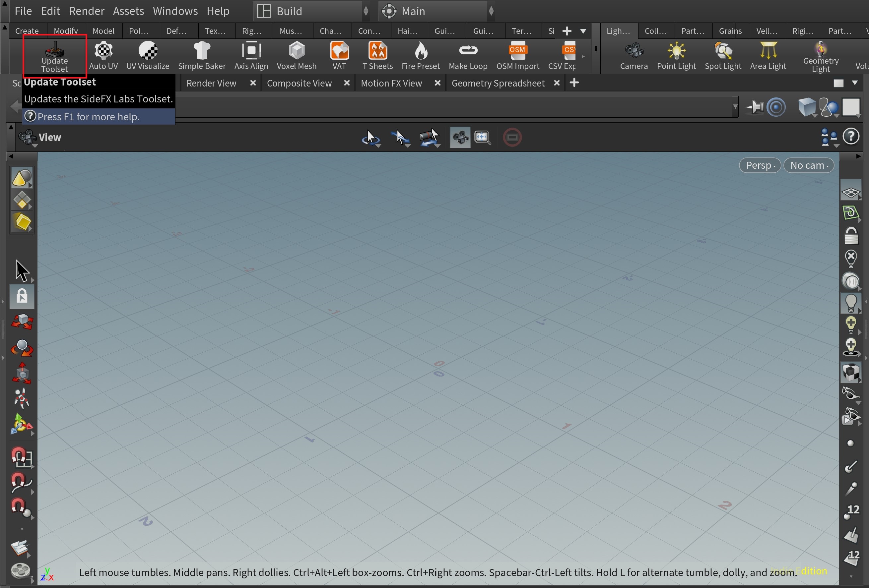The width and height of the screenshot is (869, 588).
Task: Open the Windows menu
Action: [175, 11]
